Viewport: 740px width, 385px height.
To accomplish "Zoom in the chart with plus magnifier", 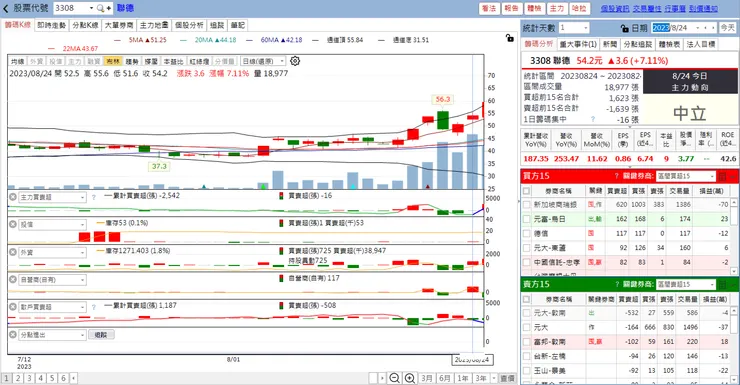I will click(x=410, y=378).
